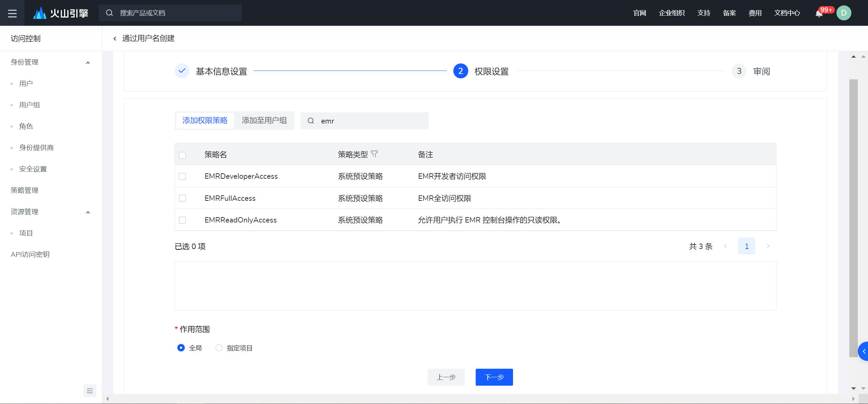Click the empty selected-policies box
This screenshot has height=404, width=868.
pyautogui.click(x=475, y=286)
